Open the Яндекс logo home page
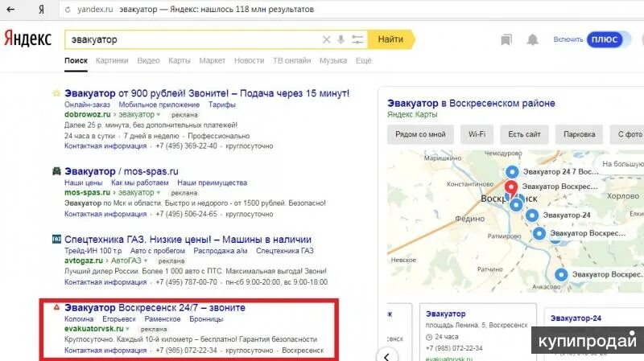Screen dimensions: 644x361 coord(28,39)
